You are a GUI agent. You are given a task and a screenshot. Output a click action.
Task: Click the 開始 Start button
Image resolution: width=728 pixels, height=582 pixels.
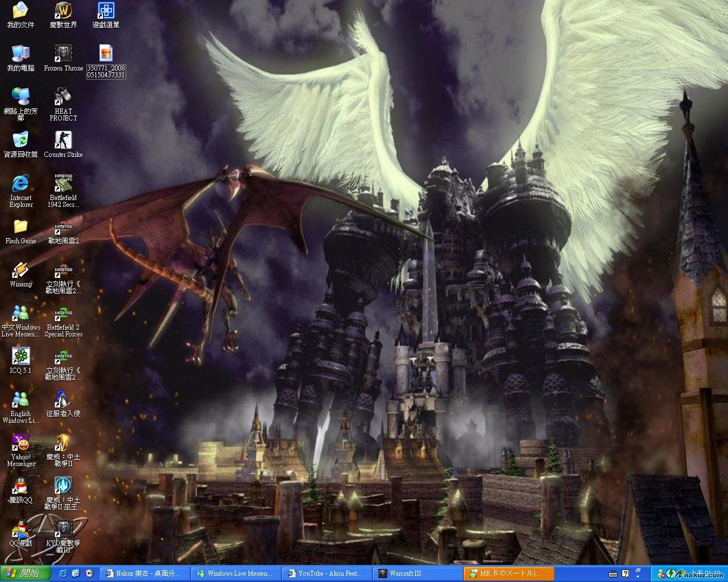click(25, 573)
